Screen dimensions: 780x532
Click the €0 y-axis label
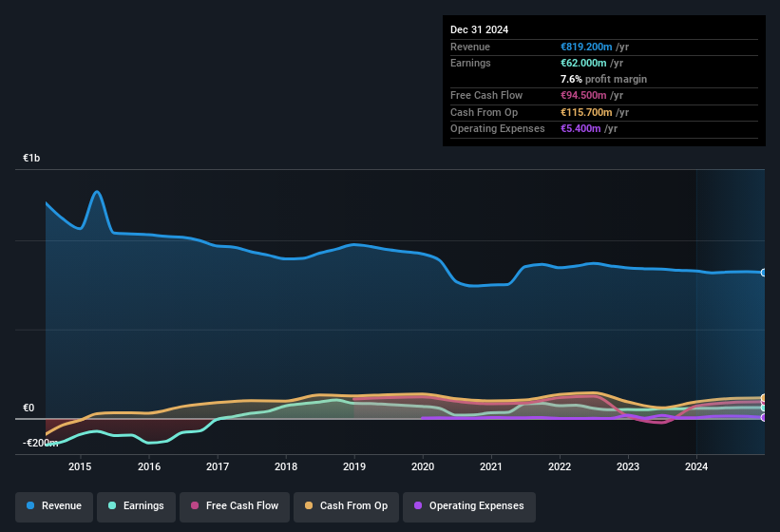[29, 408]
